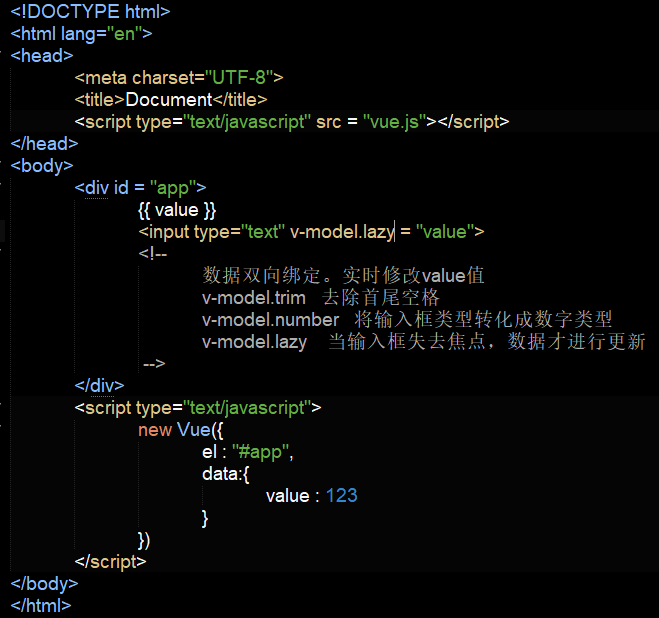Click the closing </body> tag

[x=44, y=584]
